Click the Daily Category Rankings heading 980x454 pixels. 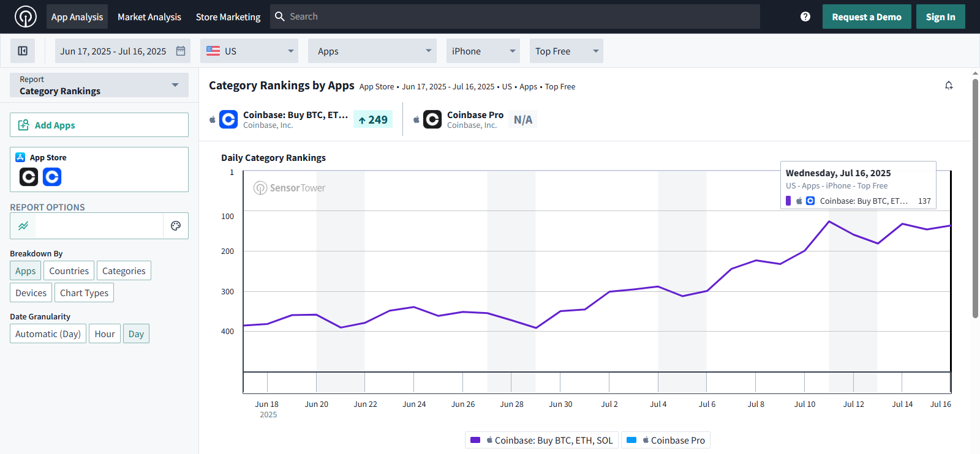click(x=273, y=157)
